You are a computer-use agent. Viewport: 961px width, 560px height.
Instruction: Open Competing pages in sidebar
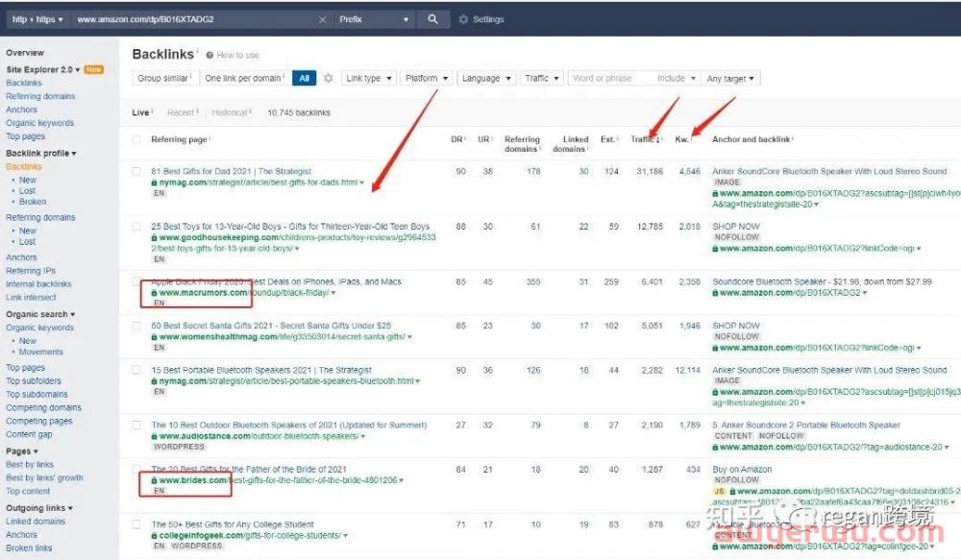coord(39,421)
